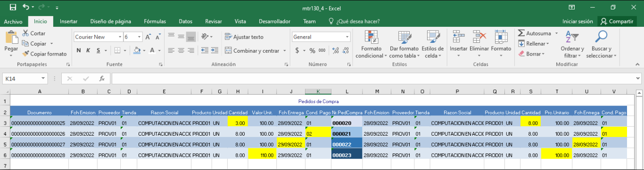Screen dimensions: 644x170
Task: Apply percent style format
Action: 312,50
